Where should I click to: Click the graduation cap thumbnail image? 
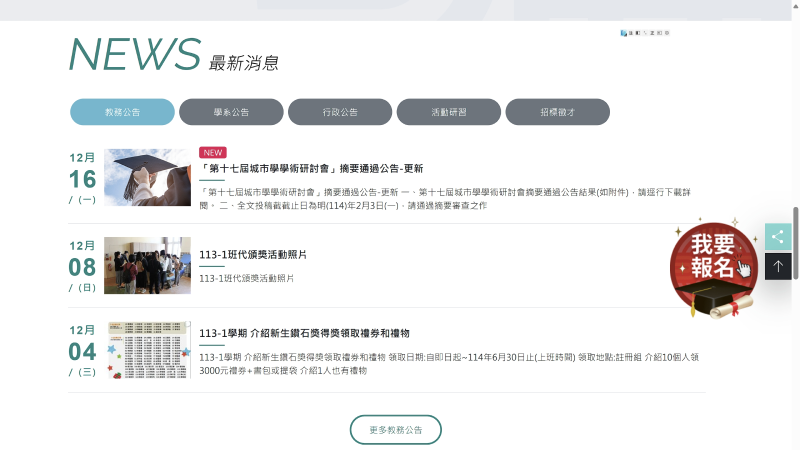[x=147, y=178]
